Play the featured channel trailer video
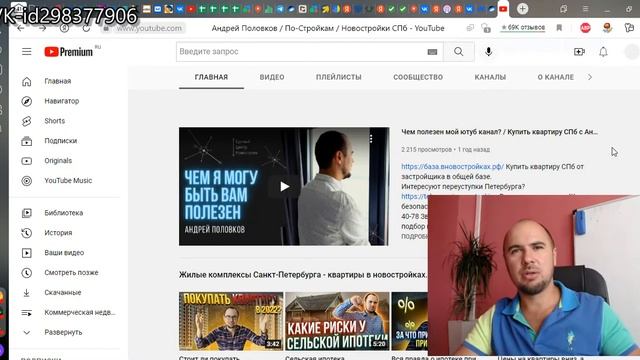 point(284,187)
